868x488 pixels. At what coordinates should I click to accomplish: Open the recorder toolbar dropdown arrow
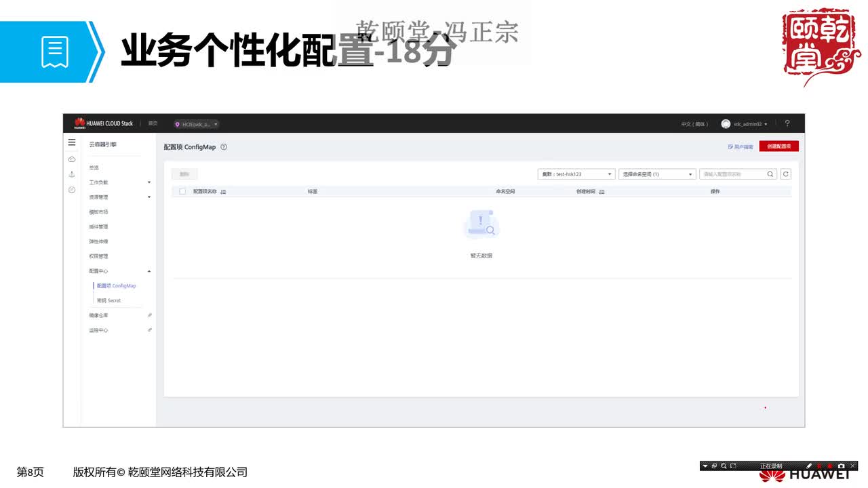pos(705,466)
